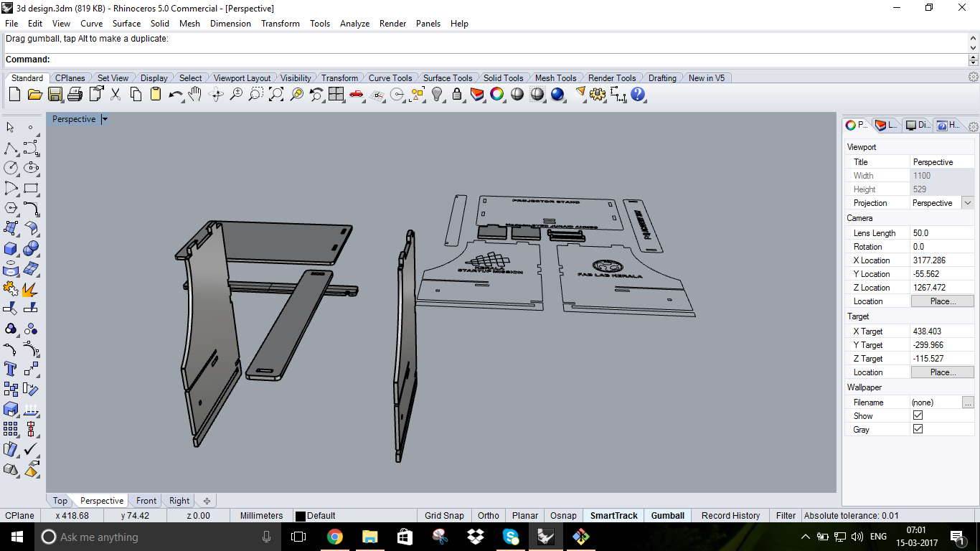Open the Perspective viewport title menu arrow
Image resolution: width=980 pixels, height=551 pixels.
103,118
